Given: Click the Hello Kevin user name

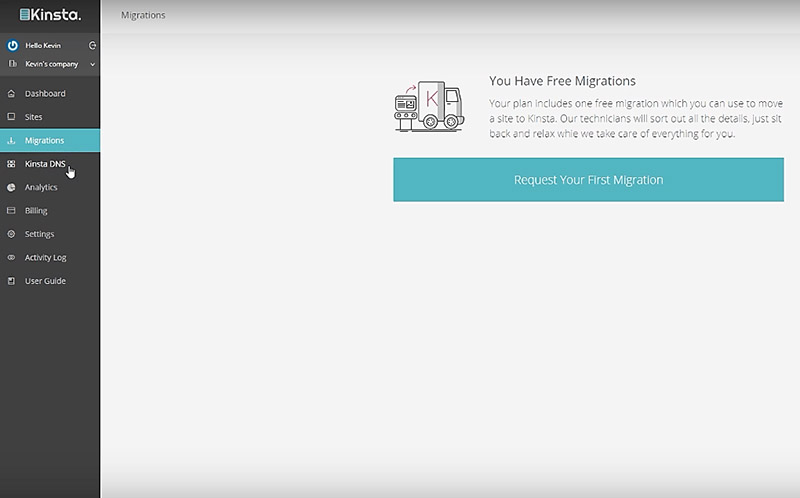Looking at the screenshot, I should (43, 45).
